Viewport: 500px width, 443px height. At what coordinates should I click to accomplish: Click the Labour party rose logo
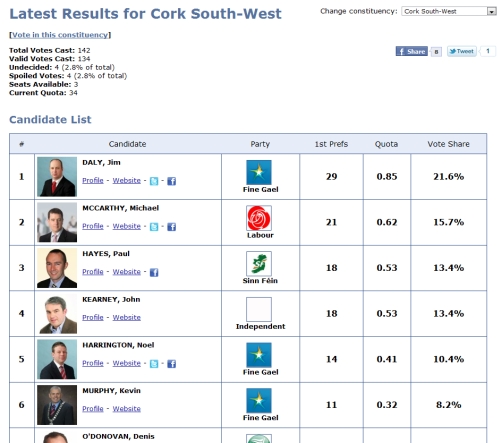point(259,218)
